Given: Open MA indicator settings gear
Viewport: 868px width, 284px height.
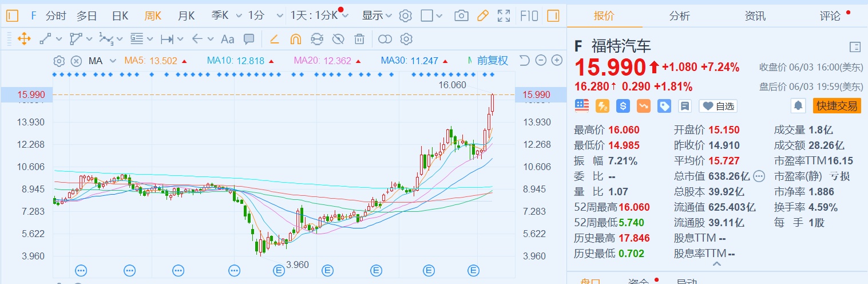Looking at the screenshot, I should (59, 61).
